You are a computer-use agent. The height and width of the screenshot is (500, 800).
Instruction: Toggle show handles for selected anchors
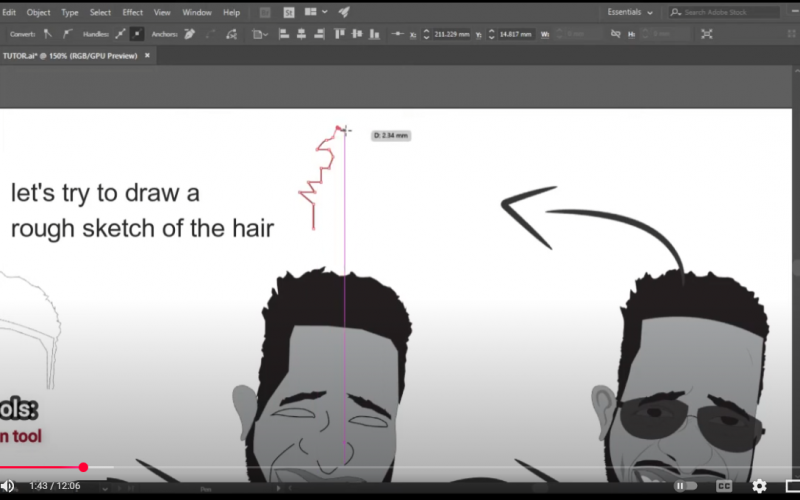(x=120, y=33)
